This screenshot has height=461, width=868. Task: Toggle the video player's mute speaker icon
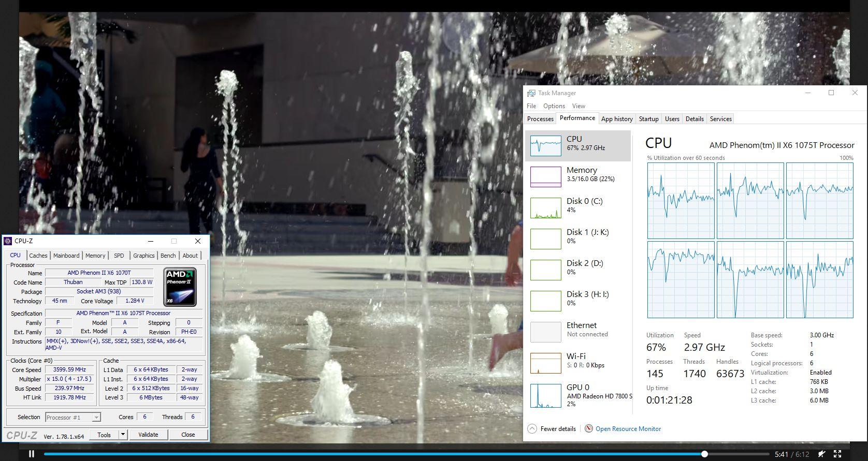tap(821, 454)
